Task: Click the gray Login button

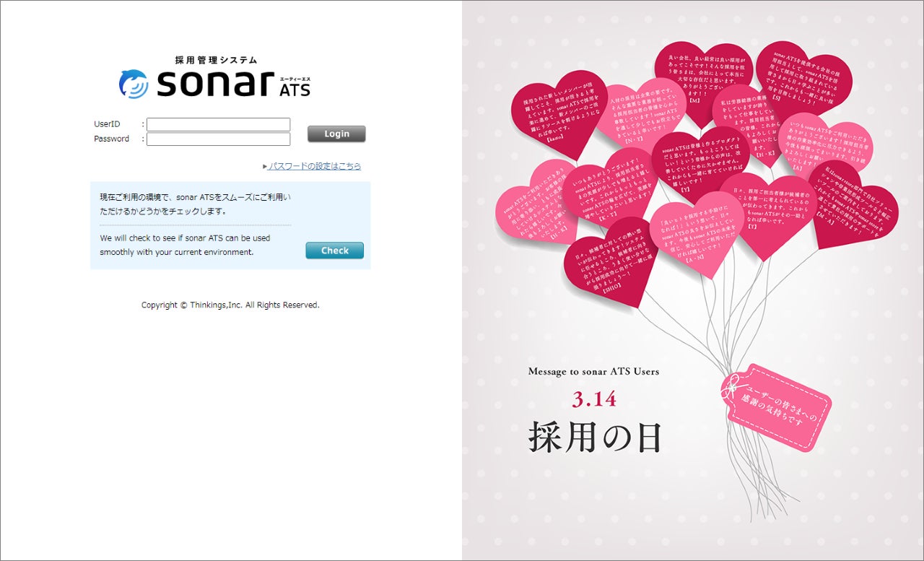Action: click(336, 134)
